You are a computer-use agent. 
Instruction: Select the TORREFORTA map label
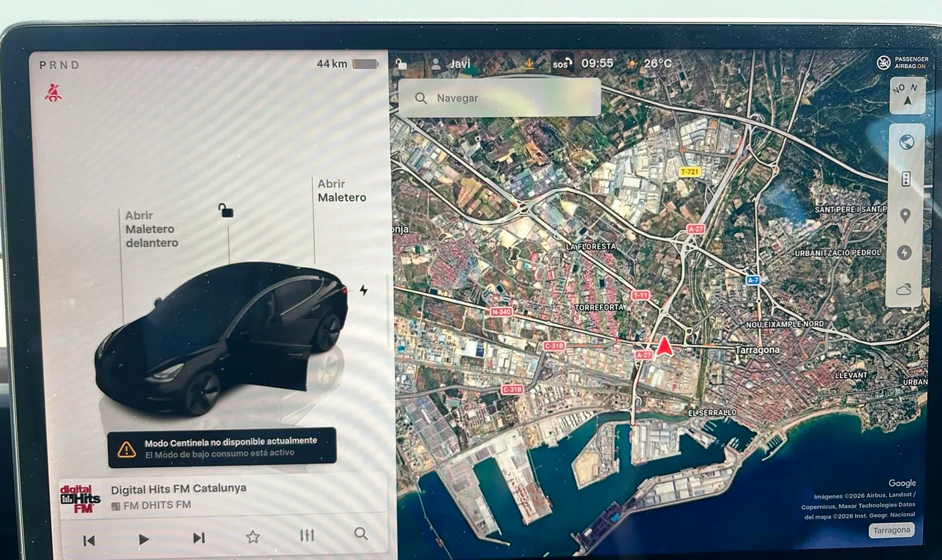click(x=599, y=307)
